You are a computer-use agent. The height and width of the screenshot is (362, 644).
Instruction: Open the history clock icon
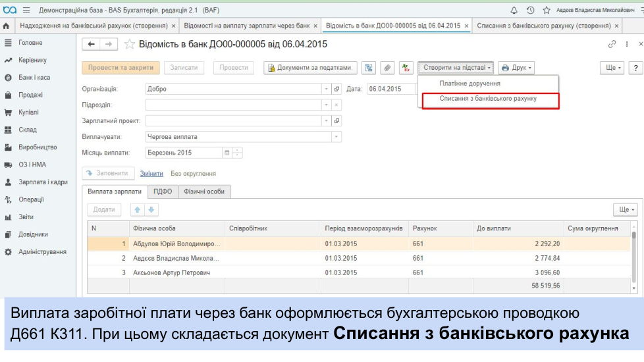pos(530,10)
